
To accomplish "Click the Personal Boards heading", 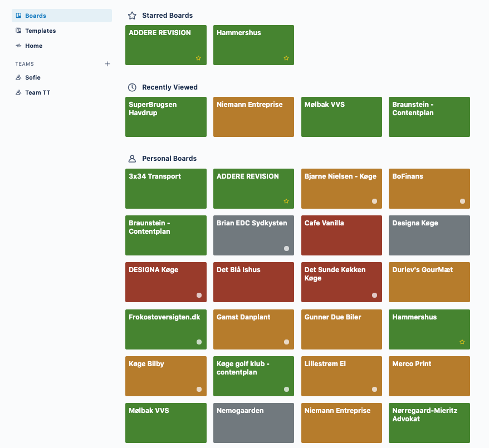I will point(169,158).
